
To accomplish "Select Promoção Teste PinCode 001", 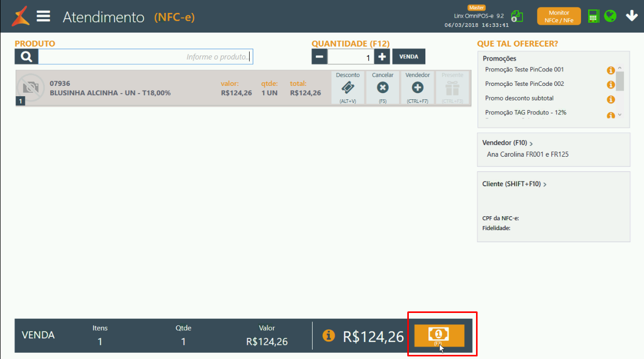I will point(525,69).
